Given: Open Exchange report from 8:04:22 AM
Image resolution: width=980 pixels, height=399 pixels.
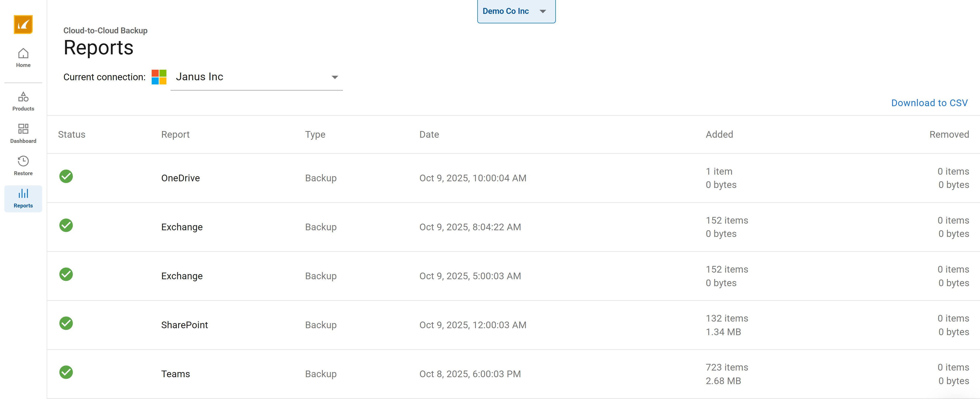Looking at the screenshot, I should [x=182, y=227].
